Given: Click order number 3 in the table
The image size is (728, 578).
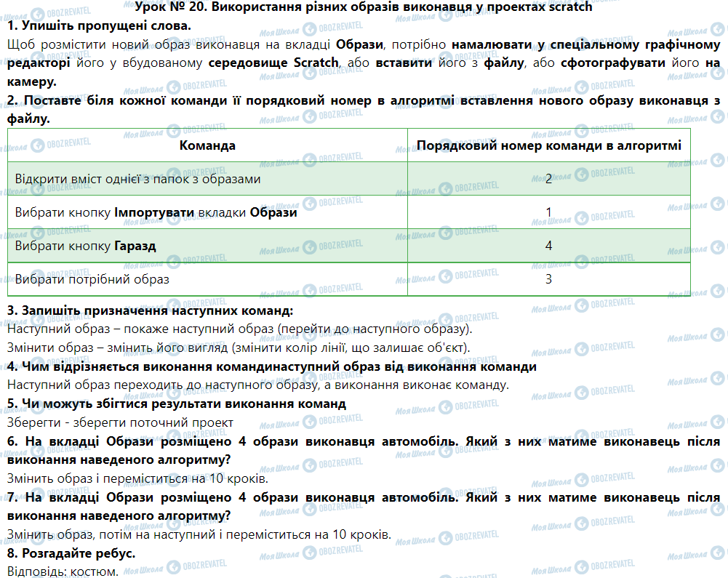Looking at the screenshot, I should [x=548, y=279].
